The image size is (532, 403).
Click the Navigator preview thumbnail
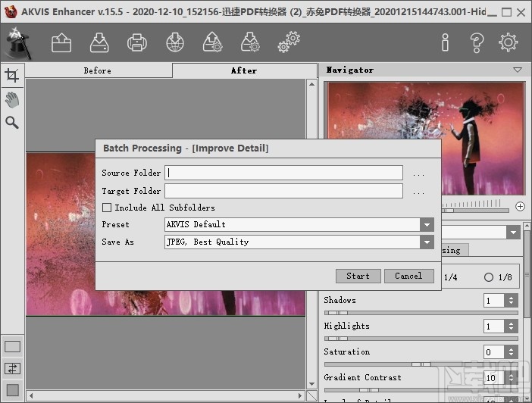pyautogui.click(x=425, y=139)
